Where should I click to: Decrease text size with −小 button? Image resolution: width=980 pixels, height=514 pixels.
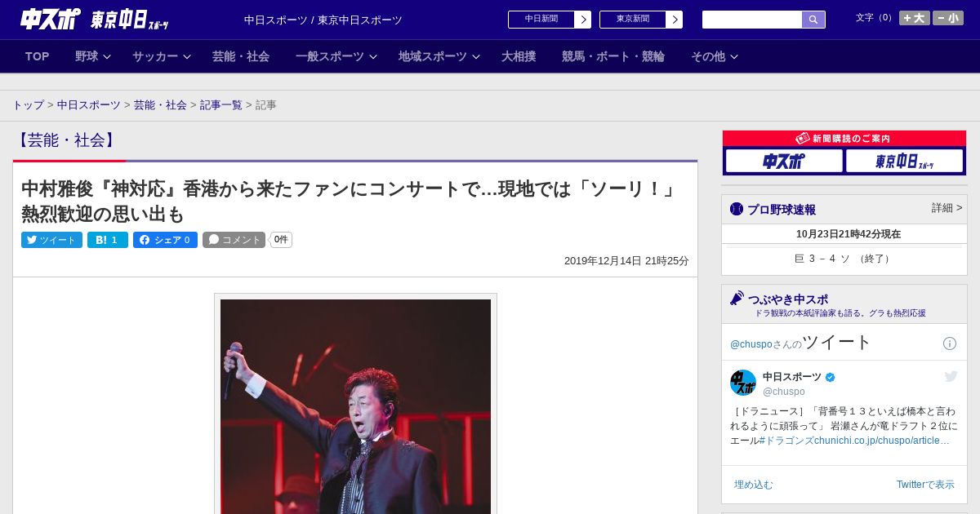948,18
